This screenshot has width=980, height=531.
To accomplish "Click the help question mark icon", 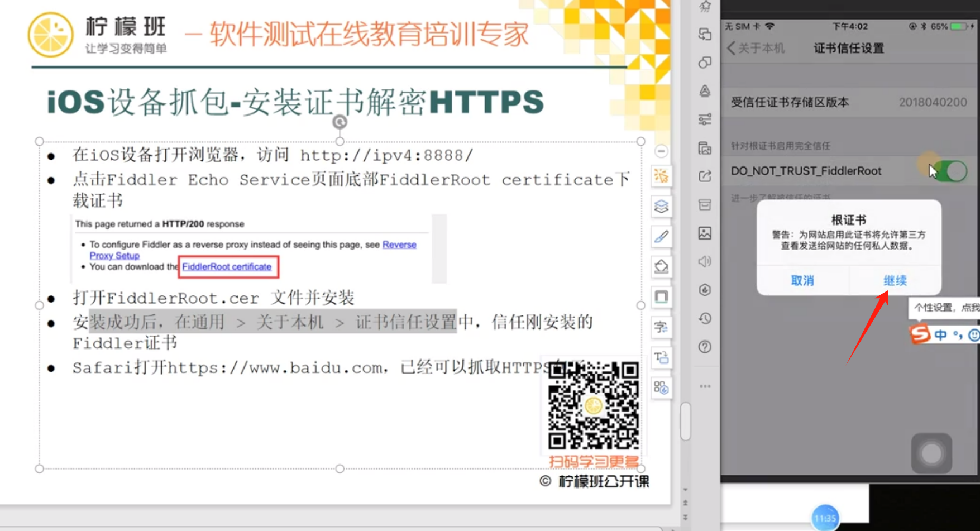I will [x=705, y=347].
